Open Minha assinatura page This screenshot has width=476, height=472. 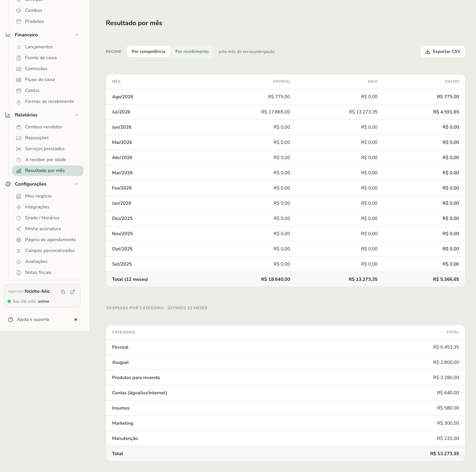48,229
